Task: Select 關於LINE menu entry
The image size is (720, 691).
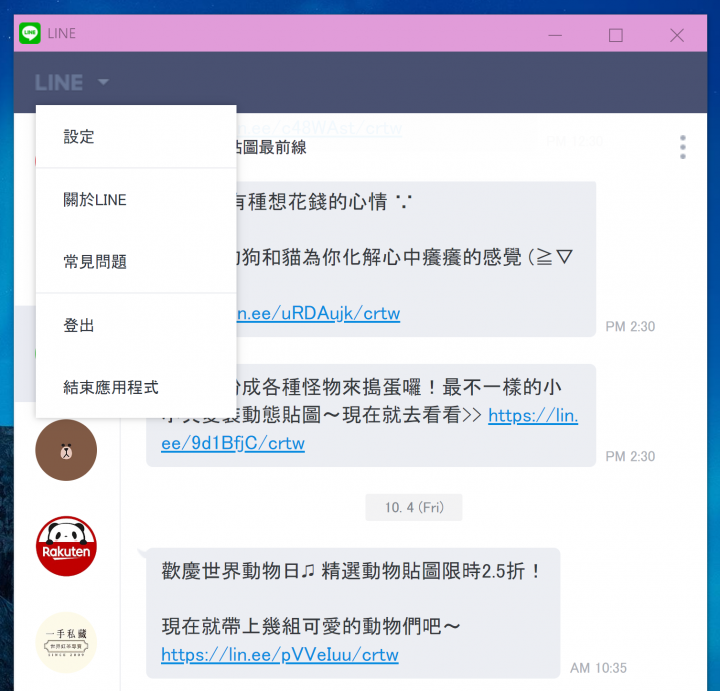Action: (x=136, y=200)
